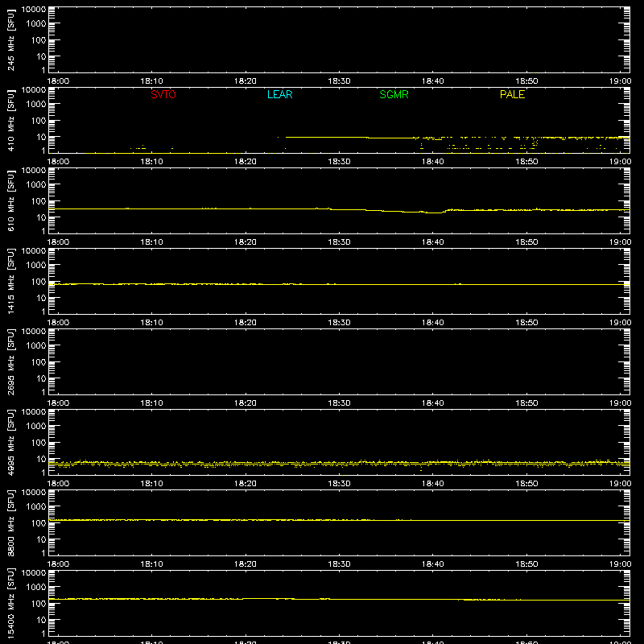Click the 100 tick of 8800 MHz panel
Image resolution: width=644 pixels, height=644 pixels.
point(39,522)
